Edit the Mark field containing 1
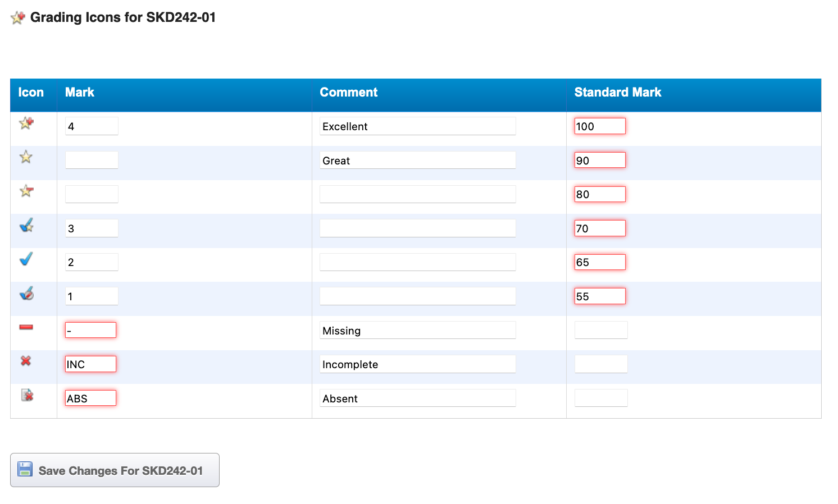838x504 pixels. pyautogui.click(x=92, y=296)
